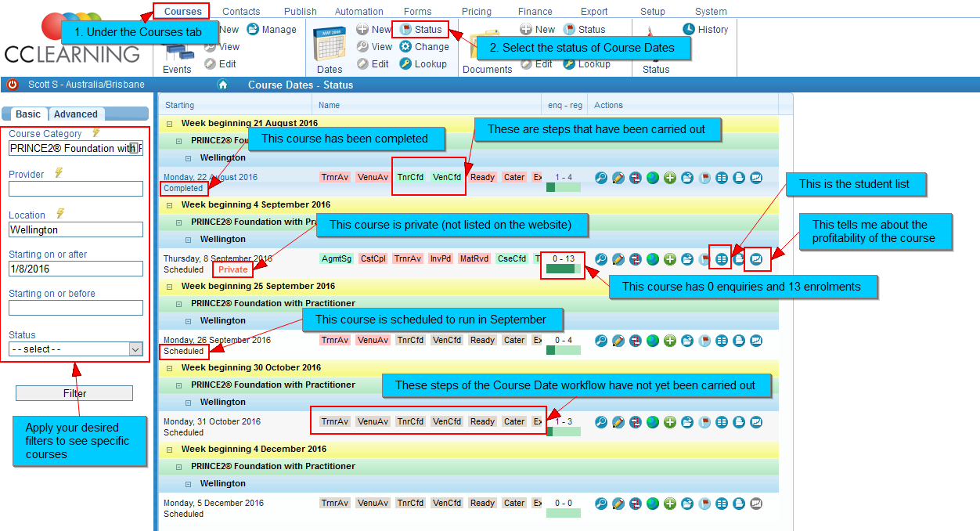Viewport: 980px width, 531px height.
Task: Click Change in the Dates ribbon group
Action: coord(423,47)
